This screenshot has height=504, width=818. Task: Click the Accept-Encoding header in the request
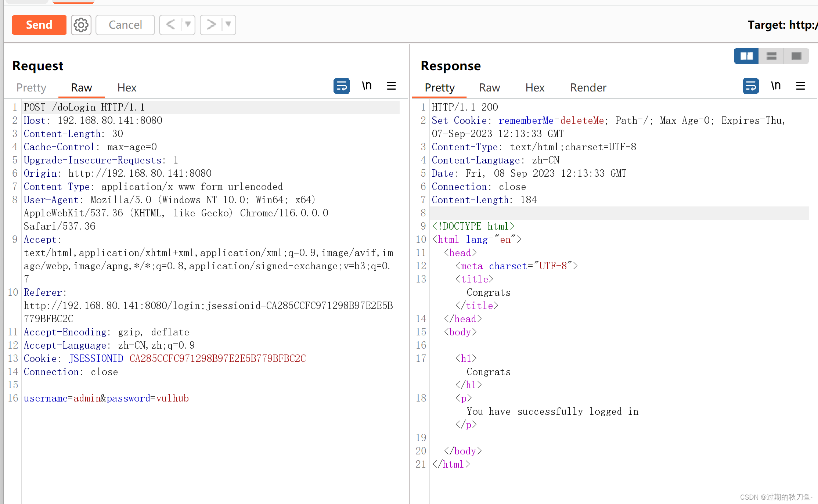[107, 332]
